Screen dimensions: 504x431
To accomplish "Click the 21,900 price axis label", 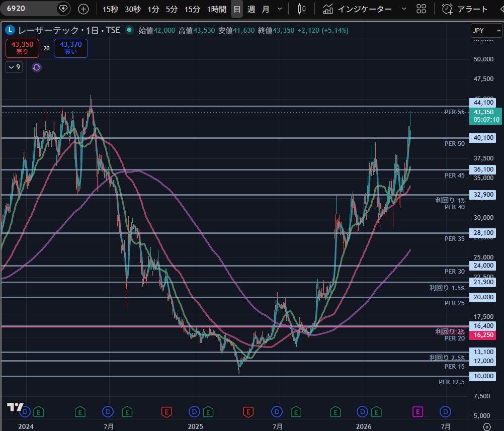I will point(483,282).
